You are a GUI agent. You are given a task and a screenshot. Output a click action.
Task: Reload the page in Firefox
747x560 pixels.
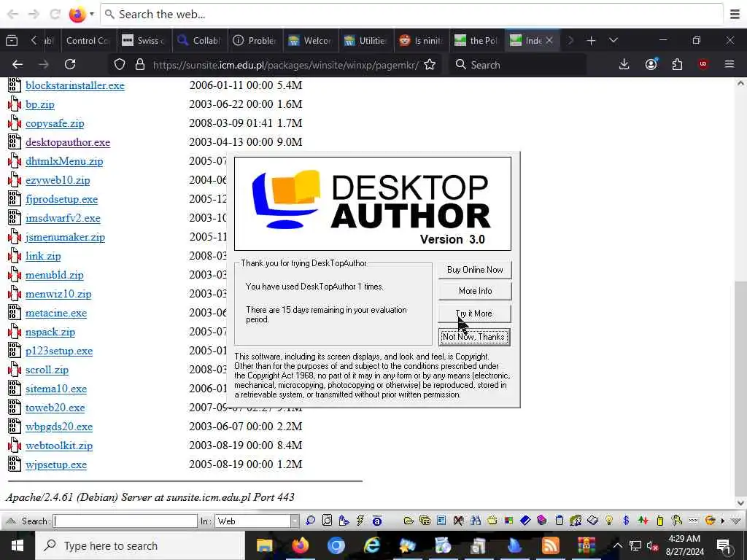pos(70,64)
